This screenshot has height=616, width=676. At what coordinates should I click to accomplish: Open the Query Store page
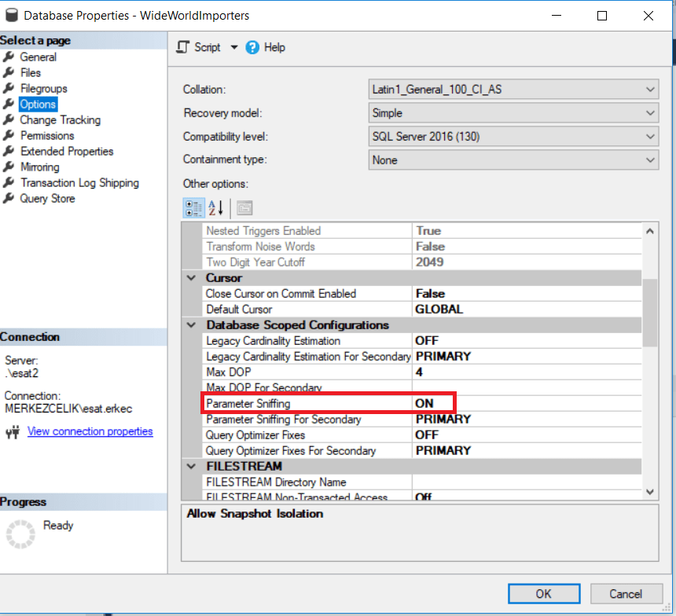click(x=47, y=198)
